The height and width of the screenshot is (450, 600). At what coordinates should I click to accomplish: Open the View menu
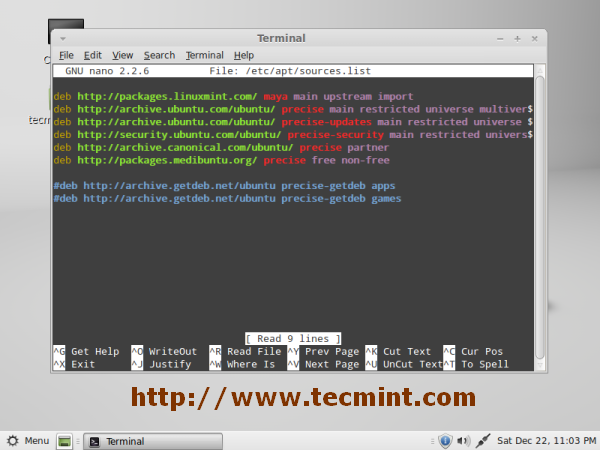tap(122, 55)
